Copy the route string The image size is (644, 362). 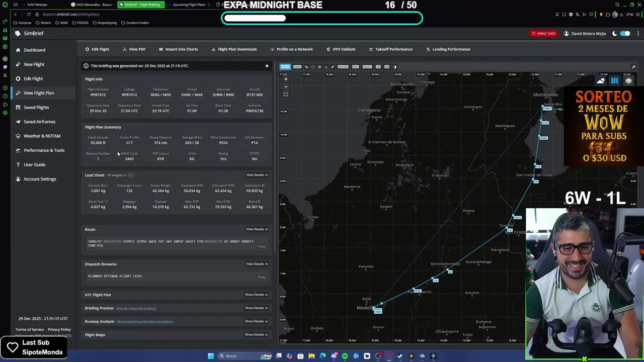(262, 246)
